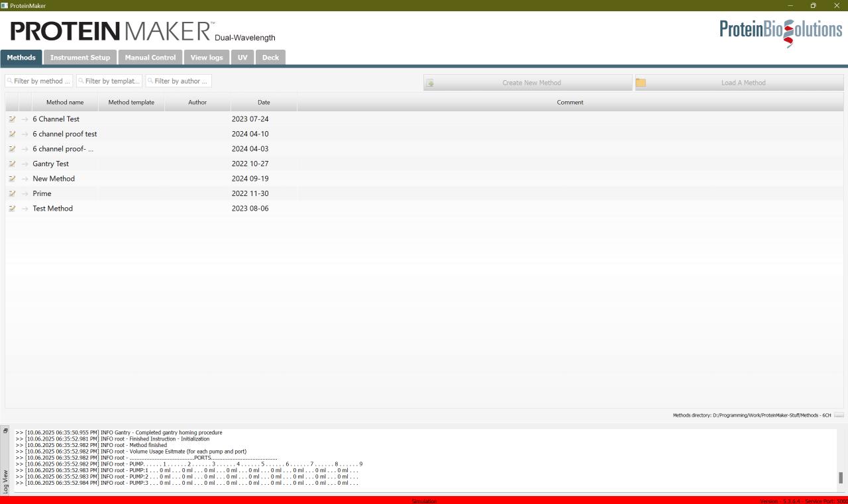Select the New Method name in the list
Image resolution: width=848 pixels, height=504 pixels.
[x=54, y=179]
